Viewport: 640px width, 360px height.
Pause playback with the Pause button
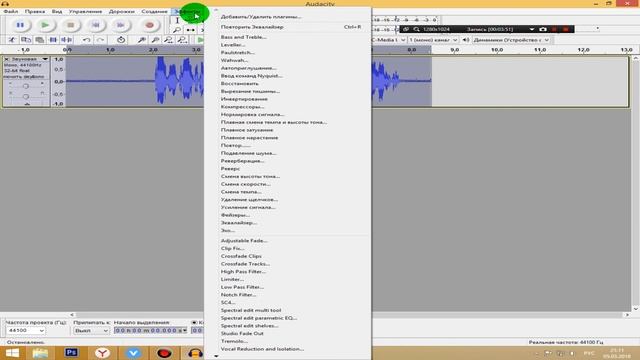point(20,25)
